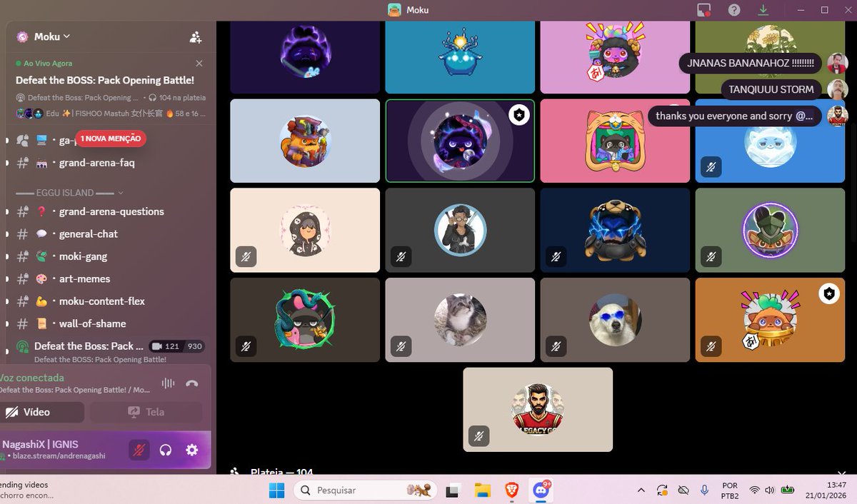Open the moku-content-flex channel
The image size is (857, 504).
(x=101, y=301)
